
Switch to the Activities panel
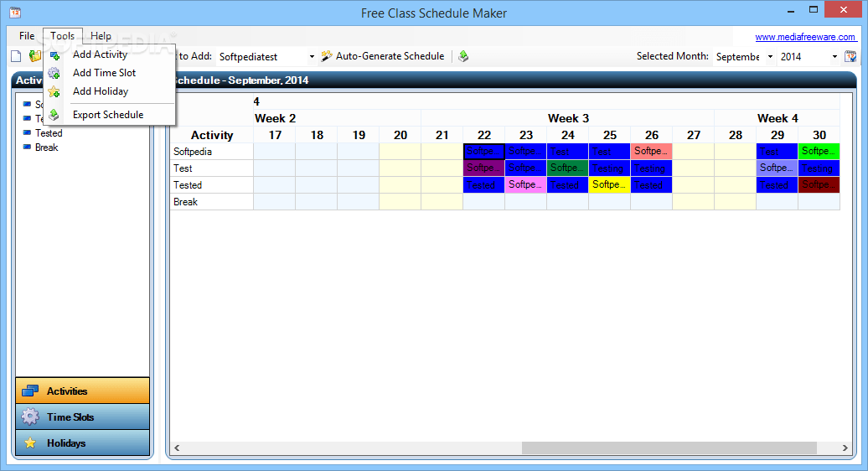pos(82,391)
